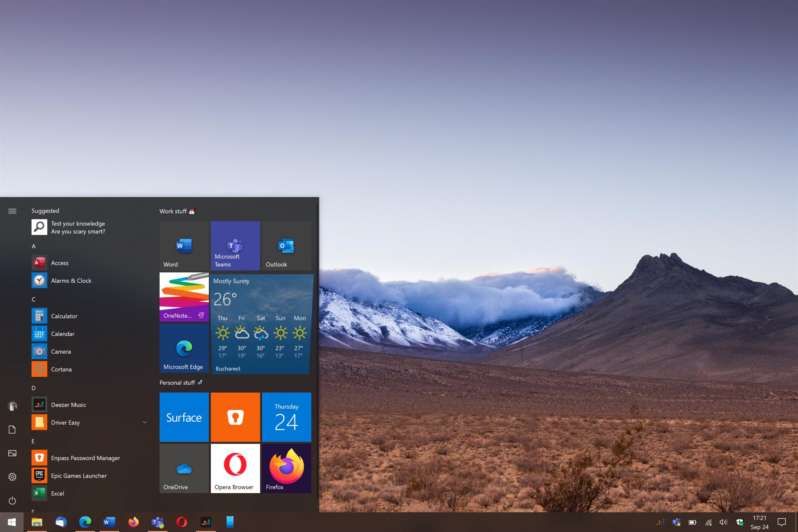
Task: Open Pictures from Start sidebar
Action: click(x=12, y=453)
